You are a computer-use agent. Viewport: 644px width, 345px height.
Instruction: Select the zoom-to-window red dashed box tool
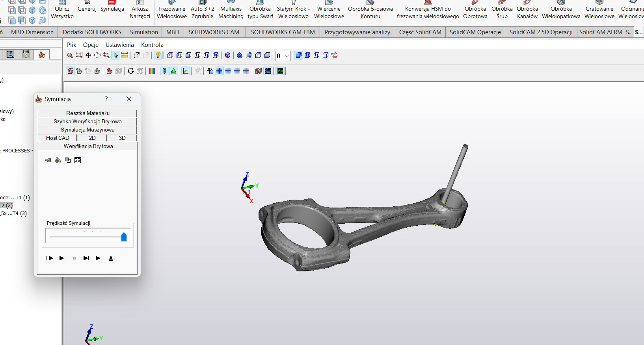tap(79, 56)
